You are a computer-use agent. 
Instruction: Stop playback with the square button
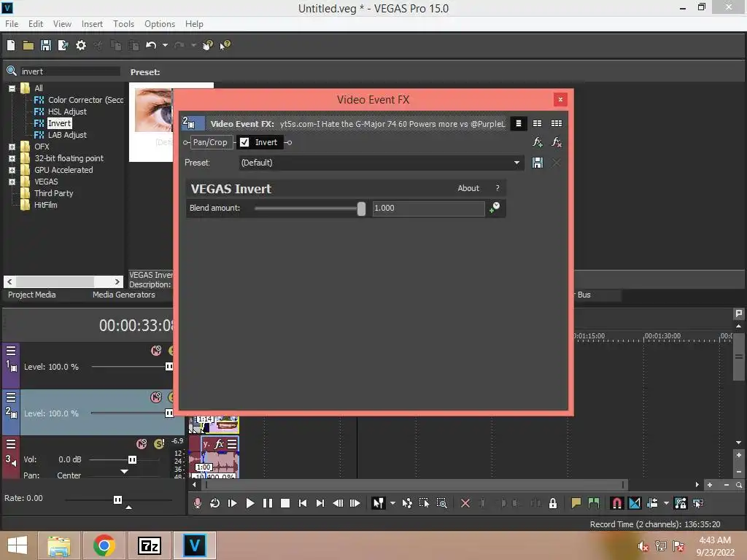[x=285, y=503]
